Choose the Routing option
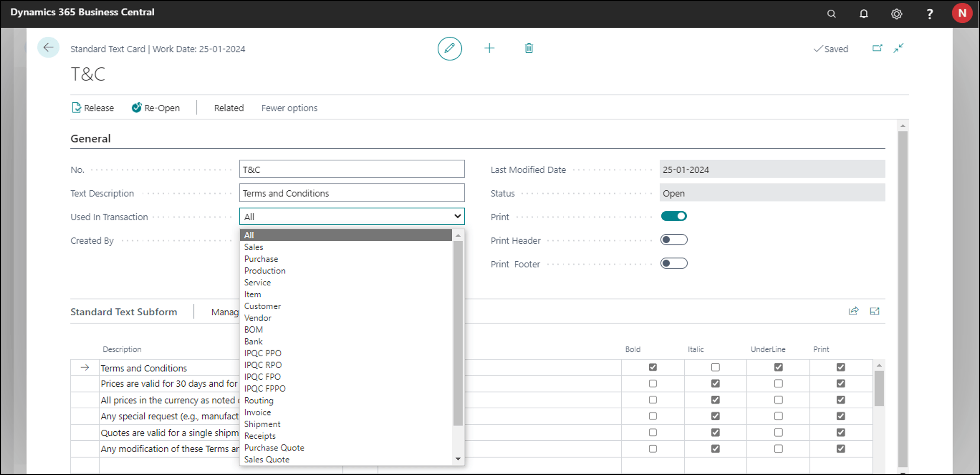Image resolution: width=980 pixels, height=475 pixels. click(x=346, y=400)
